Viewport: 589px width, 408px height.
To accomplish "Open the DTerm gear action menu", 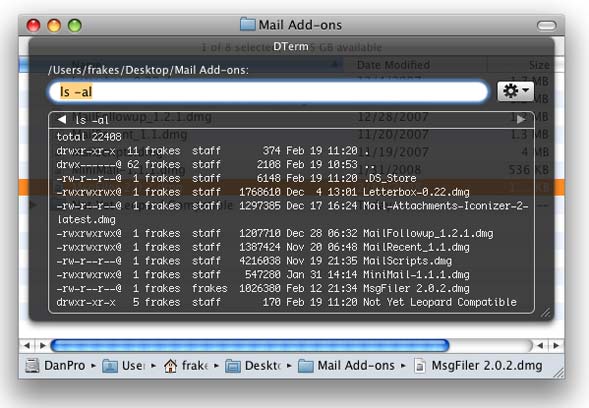I will (515, 91).
